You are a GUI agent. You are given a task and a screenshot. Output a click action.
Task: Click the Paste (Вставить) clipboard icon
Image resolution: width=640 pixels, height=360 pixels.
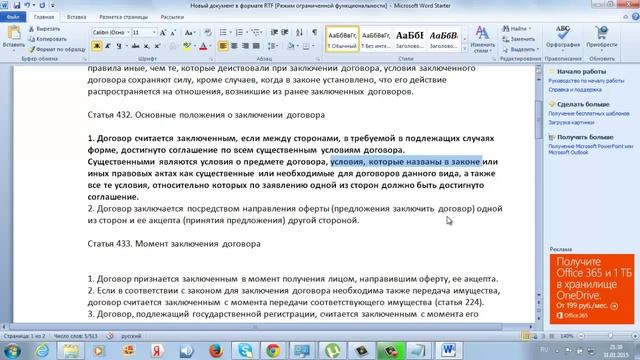coord(14,33)
